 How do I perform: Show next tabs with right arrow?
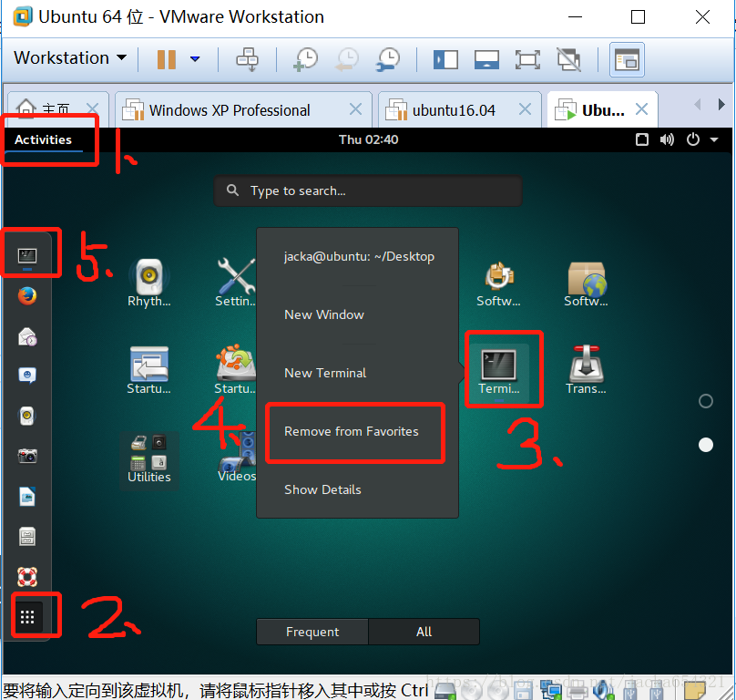(721, 104)
